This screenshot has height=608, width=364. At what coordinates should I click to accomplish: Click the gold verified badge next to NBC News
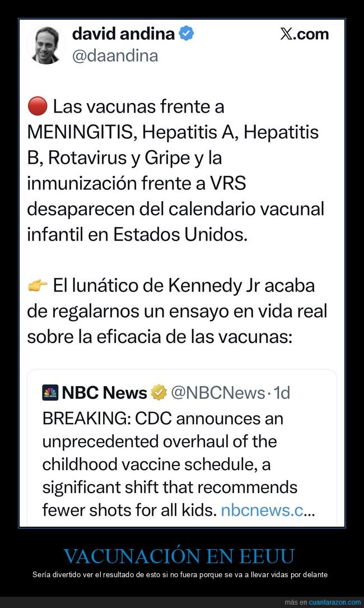coord(158,393)
